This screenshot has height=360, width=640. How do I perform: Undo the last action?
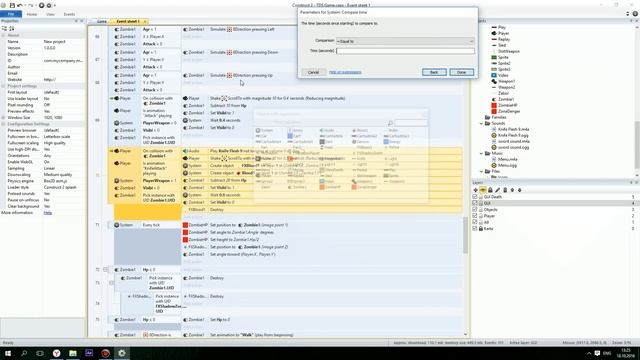20,5
